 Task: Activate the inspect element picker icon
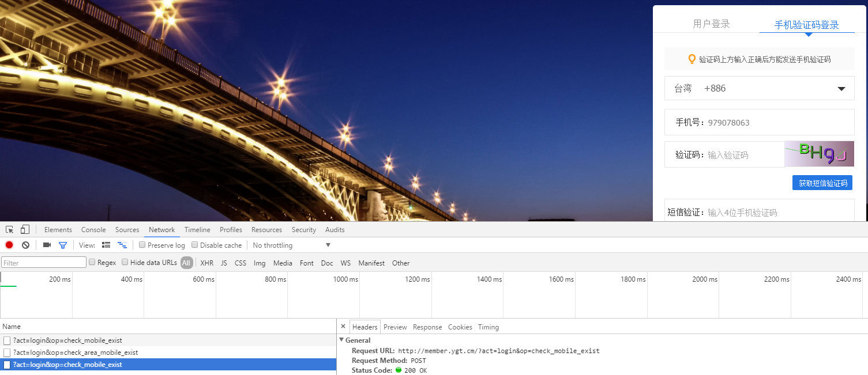click(10, 230)
